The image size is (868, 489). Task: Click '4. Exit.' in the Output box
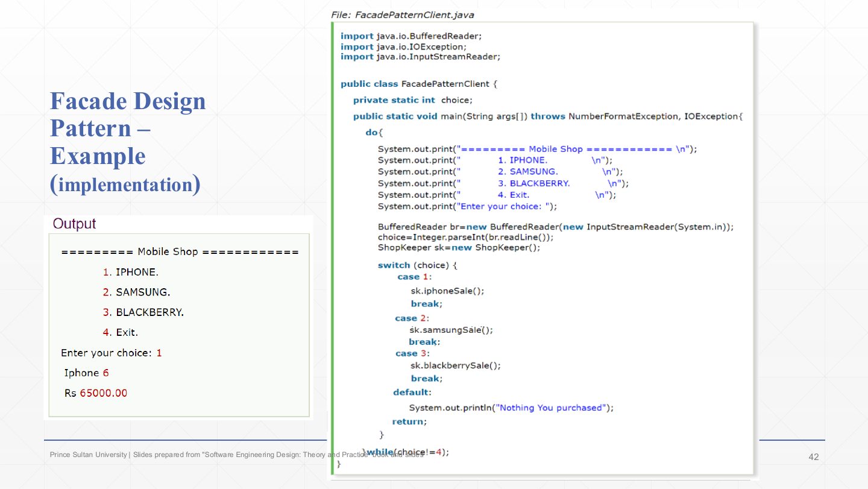point(120,332)
